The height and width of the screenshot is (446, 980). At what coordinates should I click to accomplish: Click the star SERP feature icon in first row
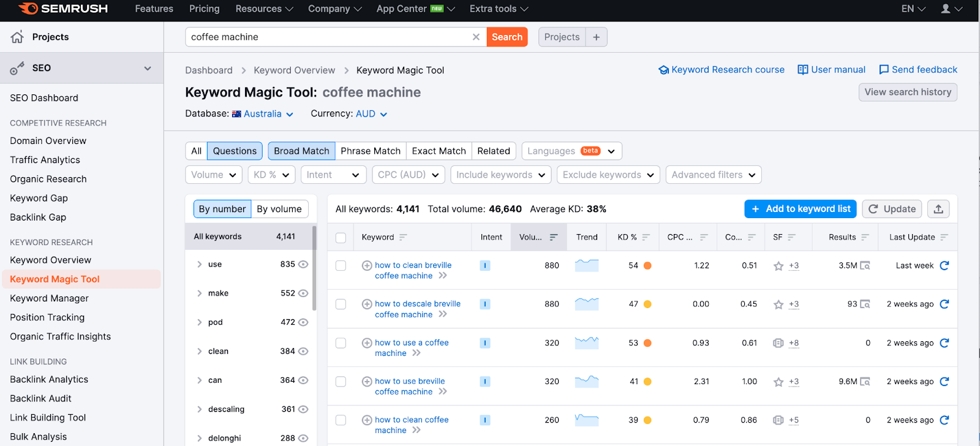(778, 266)
